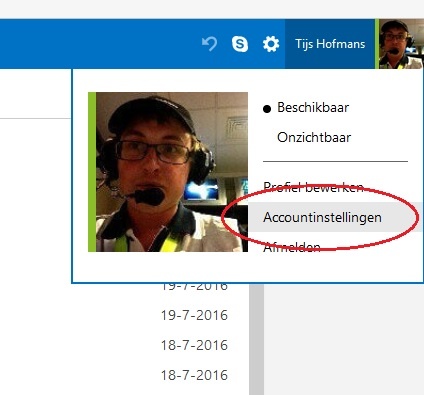424x395 pixels.
Task: Click the gray vertical scrollbar
Action: click(256, 339)
